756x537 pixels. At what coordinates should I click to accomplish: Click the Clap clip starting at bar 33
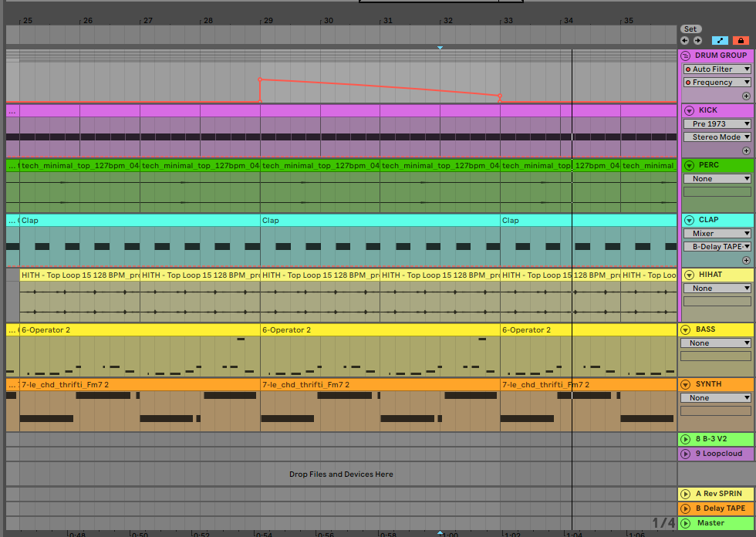tap(588, 221)
